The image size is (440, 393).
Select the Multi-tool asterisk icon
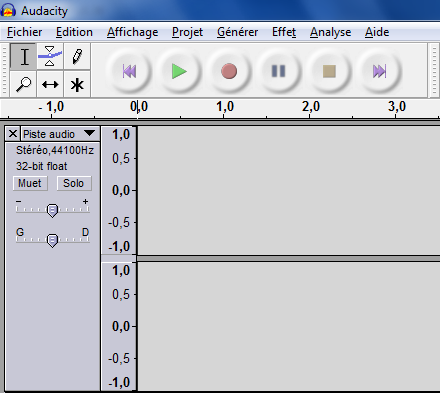click(x=77, y=84)
